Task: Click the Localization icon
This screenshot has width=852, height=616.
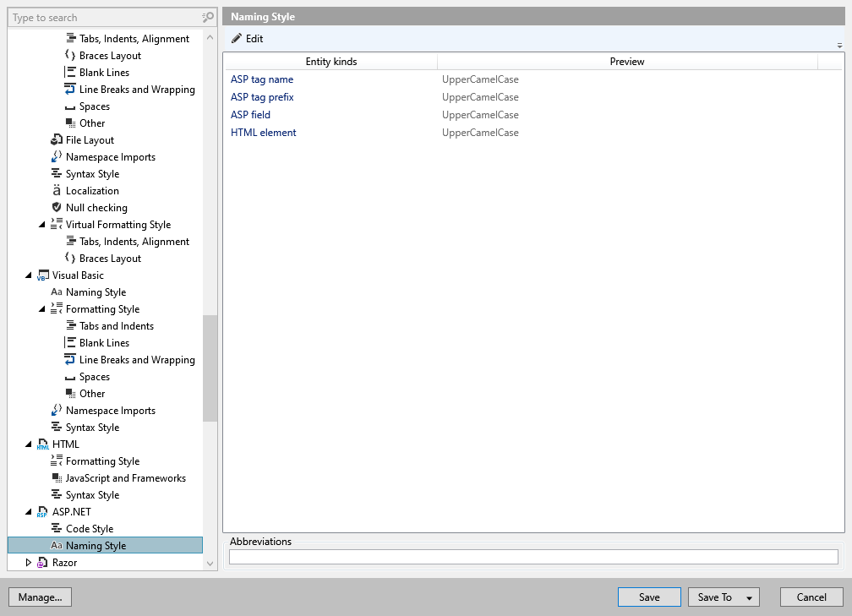Action: click(57, 191)
